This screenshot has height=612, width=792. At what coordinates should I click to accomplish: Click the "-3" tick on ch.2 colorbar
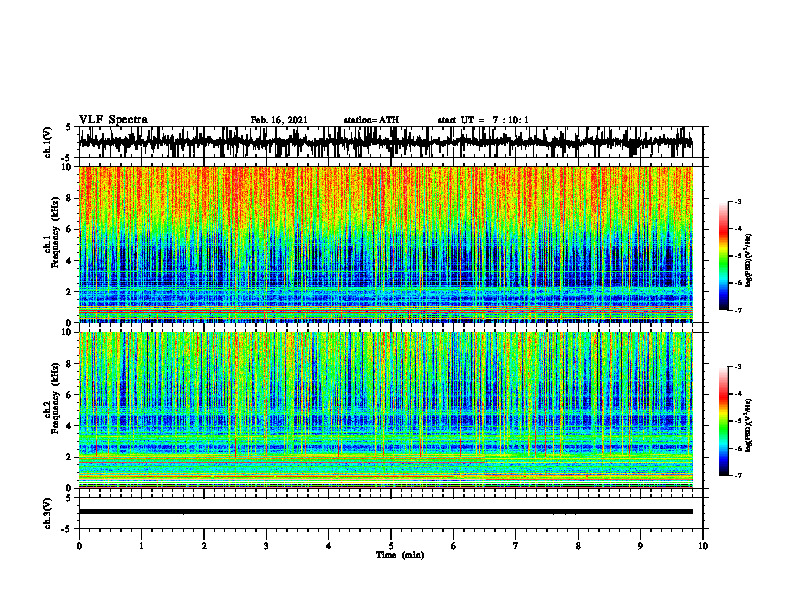click(x=738, y=367)
